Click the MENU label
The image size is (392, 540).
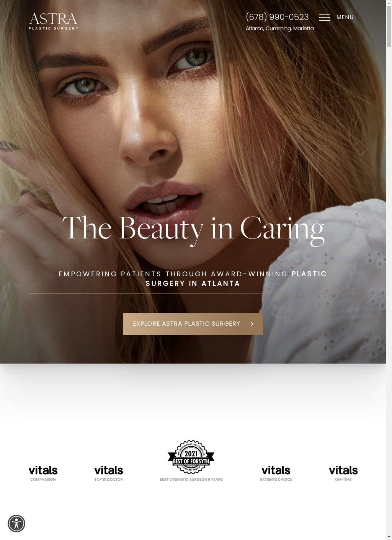(x=345, y=17)
